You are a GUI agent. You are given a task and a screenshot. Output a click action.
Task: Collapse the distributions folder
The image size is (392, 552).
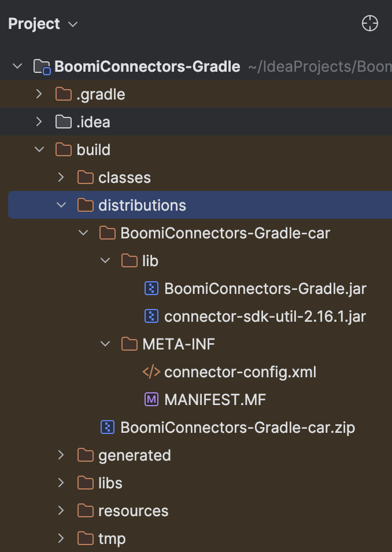tap(61, 205)
